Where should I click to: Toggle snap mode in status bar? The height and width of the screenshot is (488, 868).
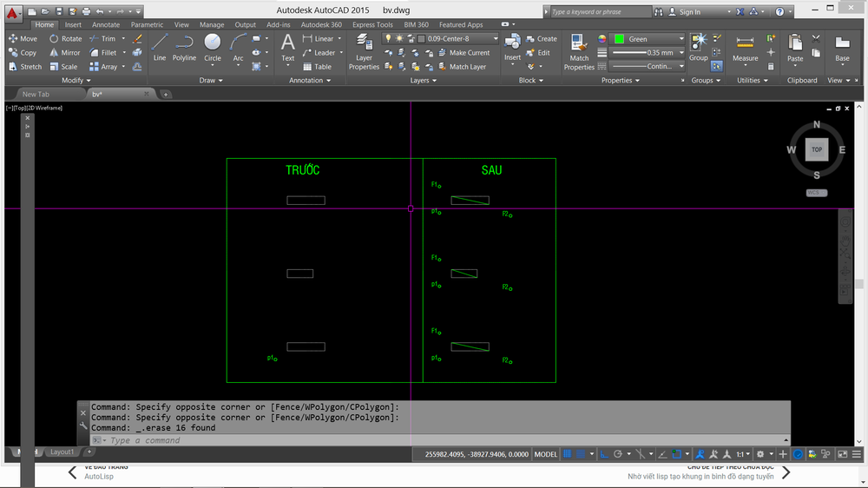[581, 454]
